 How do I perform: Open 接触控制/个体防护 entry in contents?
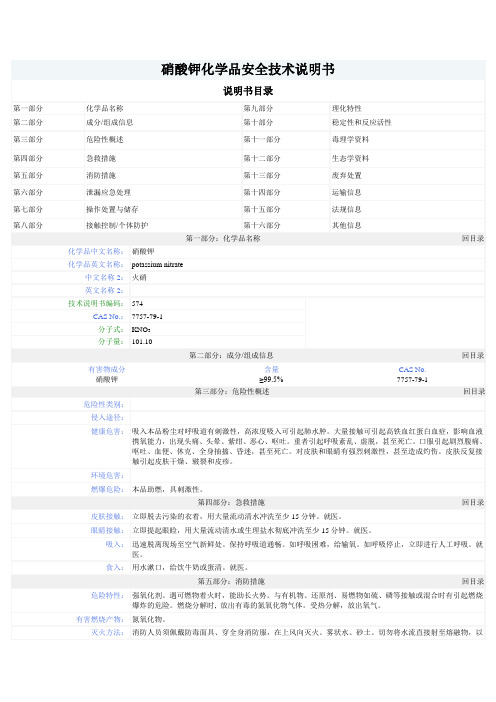[x=117, y=225]
